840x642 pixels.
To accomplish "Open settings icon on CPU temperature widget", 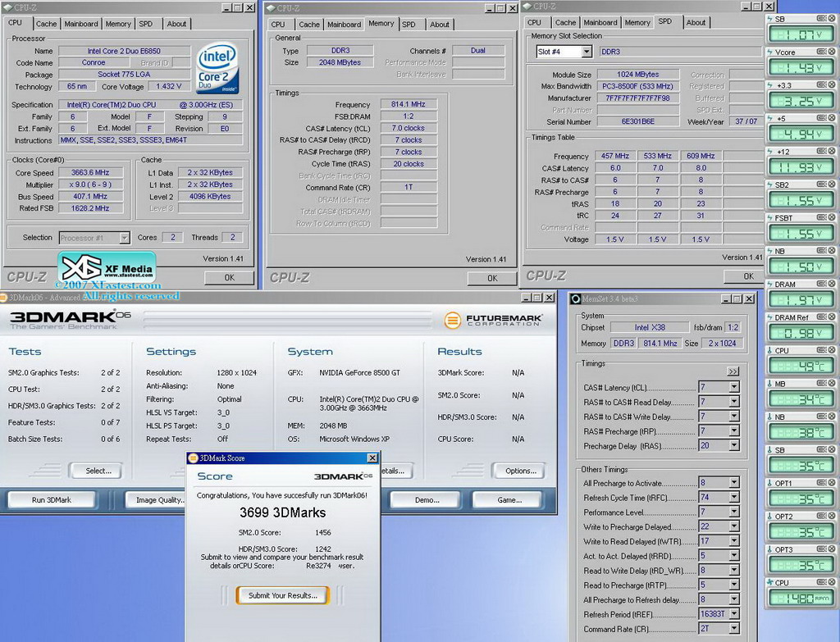I will click(x=821, y=350).
